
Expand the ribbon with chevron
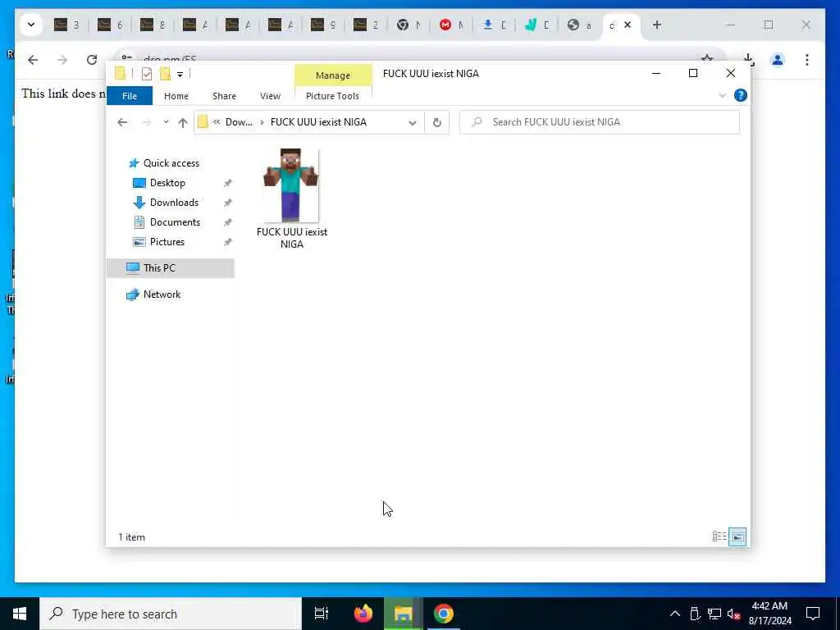click(722, 95)
